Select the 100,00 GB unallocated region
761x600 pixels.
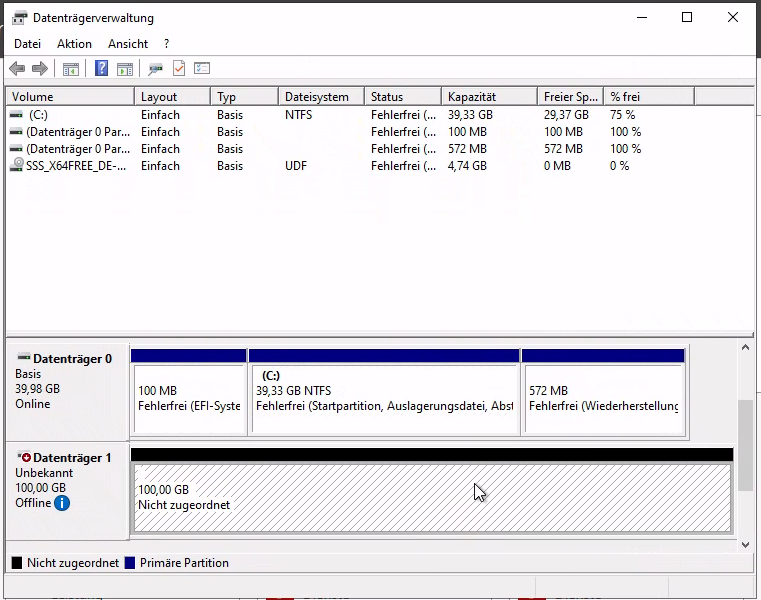tap(432, 497)
